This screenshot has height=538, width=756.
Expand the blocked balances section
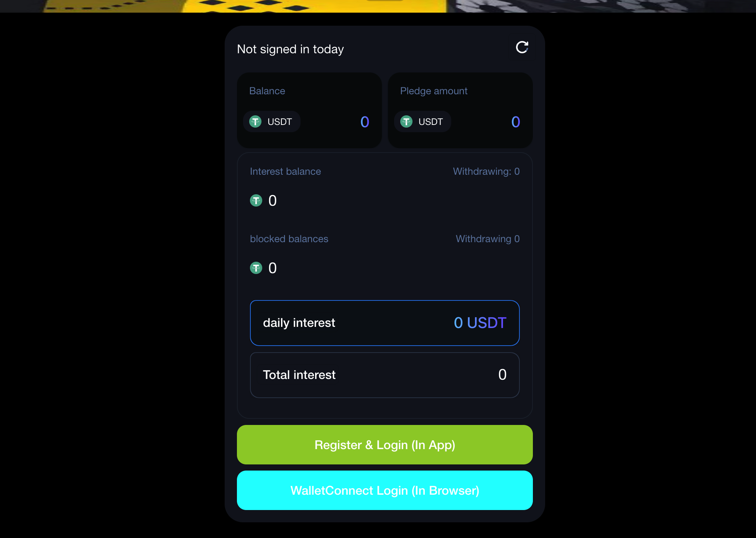pos(289,239)
